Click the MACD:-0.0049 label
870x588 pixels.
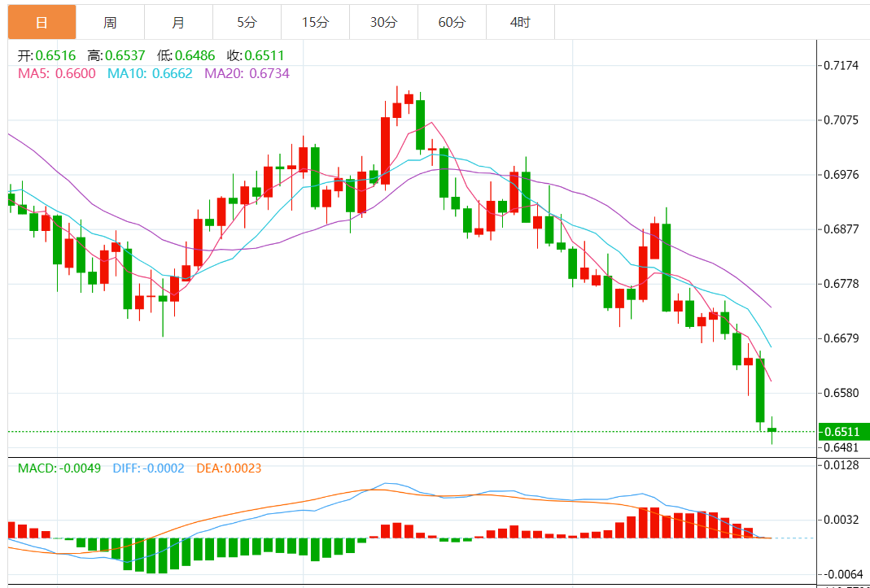pos(59,468)
